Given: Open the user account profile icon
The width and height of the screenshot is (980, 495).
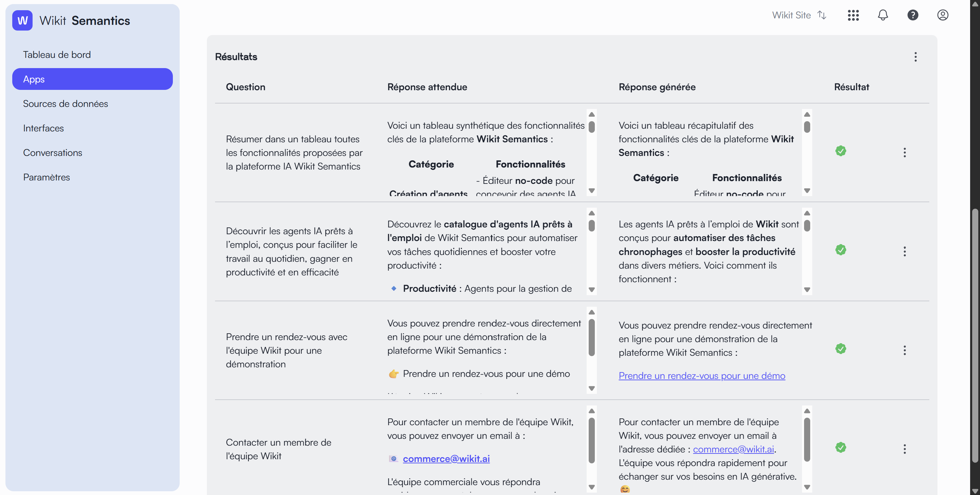Looking at the screenshot, I should [x=942, y=15].
